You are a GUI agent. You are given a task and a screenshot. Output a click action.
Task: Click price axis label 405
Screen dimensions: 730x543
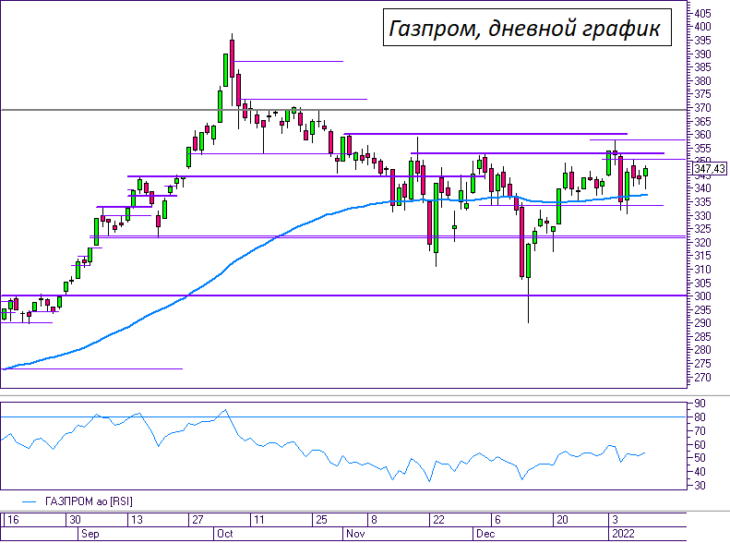(703, 14)
